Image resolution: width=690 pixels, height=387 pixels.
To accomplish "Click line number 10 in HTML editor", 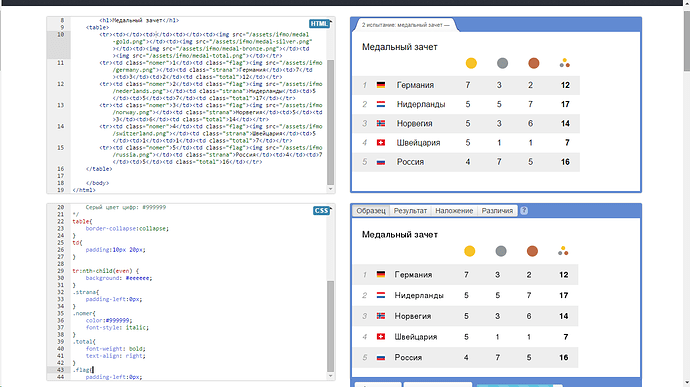I will pyautogui.click(x=61, y=34).
